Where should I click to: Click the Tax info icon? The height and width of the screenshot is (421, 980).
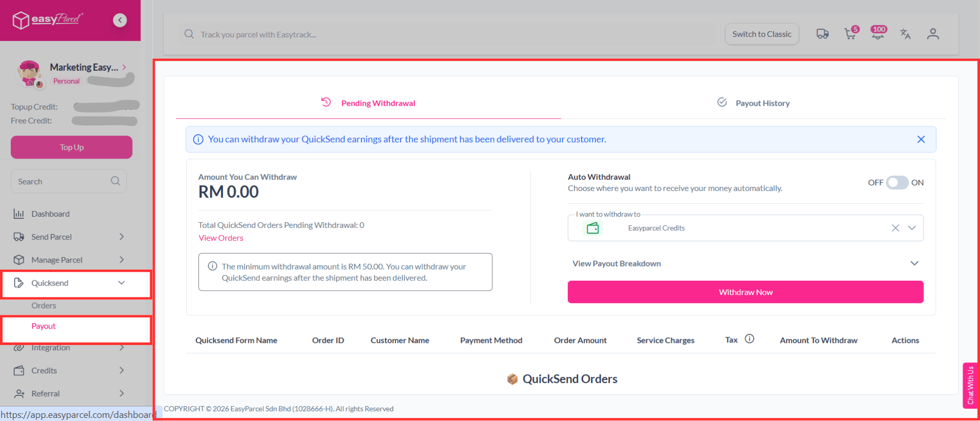click(749, 339)
